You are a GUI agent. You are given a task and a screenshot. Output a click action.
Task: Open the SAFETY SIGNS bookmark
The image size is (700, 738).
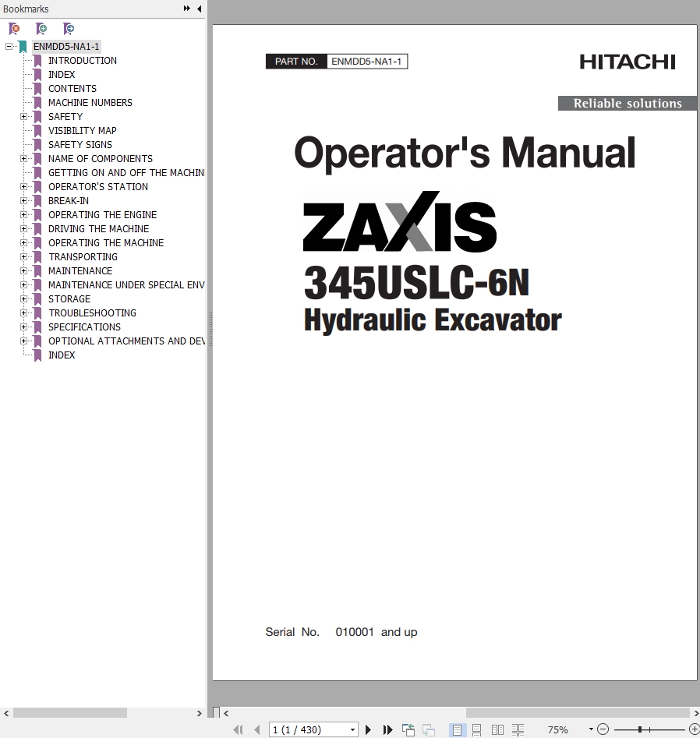[80, 144]
